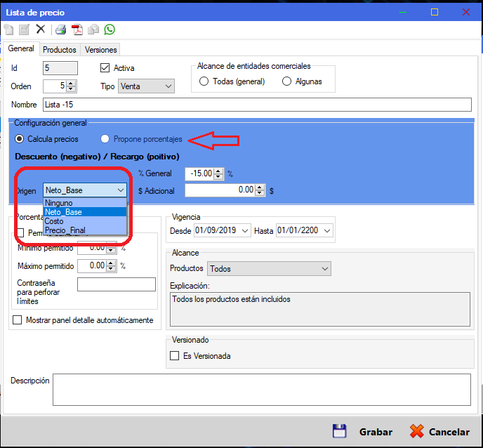Viewport: 483px width, 448px height.
Task: Enable the Es Versionada checkbox
Action: [175, 356]
